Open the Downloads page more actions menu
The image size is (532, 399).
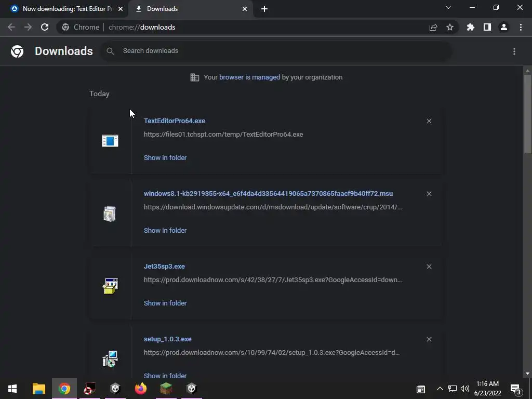(x=514, y=51)
